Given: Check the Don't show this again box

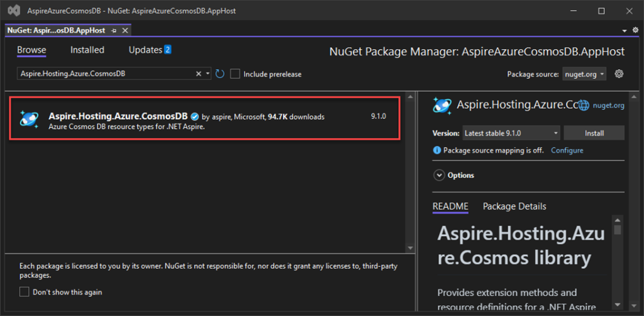Looking at the screenshot, I should (24, 292).
